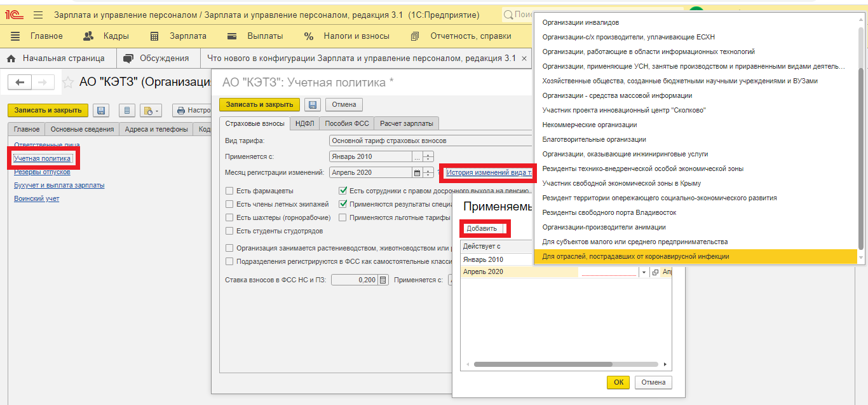Expand the dropdown arrow in Апрель 2020 row
The image size is (868, 405).
[644, 272]
